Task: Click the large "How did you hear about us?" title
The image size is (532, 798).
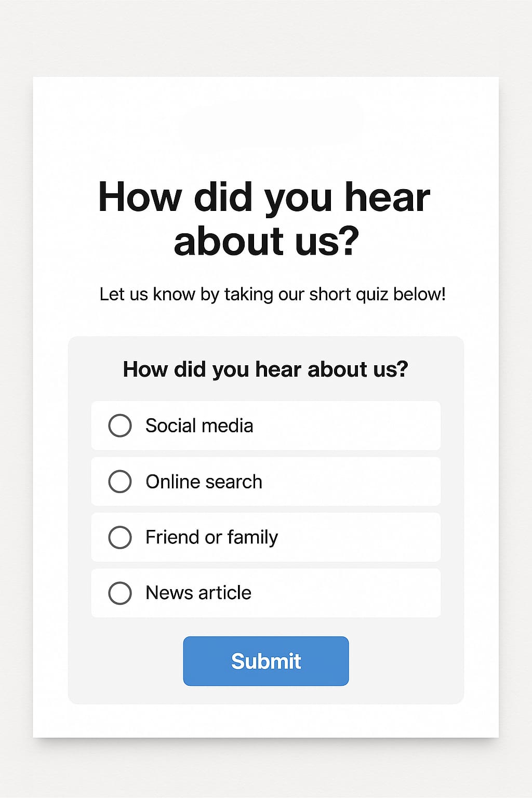Action: coord(265,219)
